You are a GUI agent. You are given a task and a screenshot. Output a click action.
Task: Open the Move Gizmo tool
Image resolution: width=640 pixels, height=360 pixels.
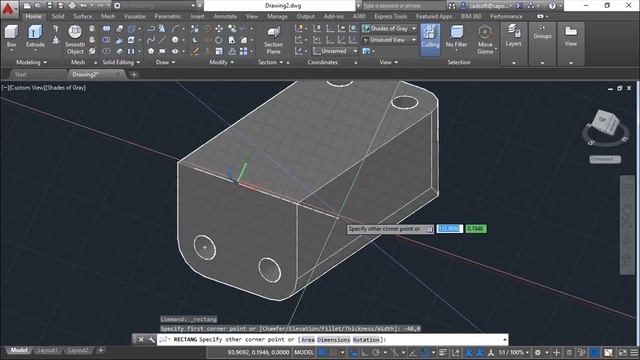[x=485, y=40]
